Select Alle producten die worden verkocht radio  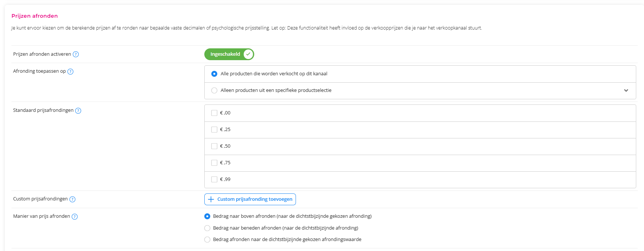pyautogui.click(x=214, y=74)
